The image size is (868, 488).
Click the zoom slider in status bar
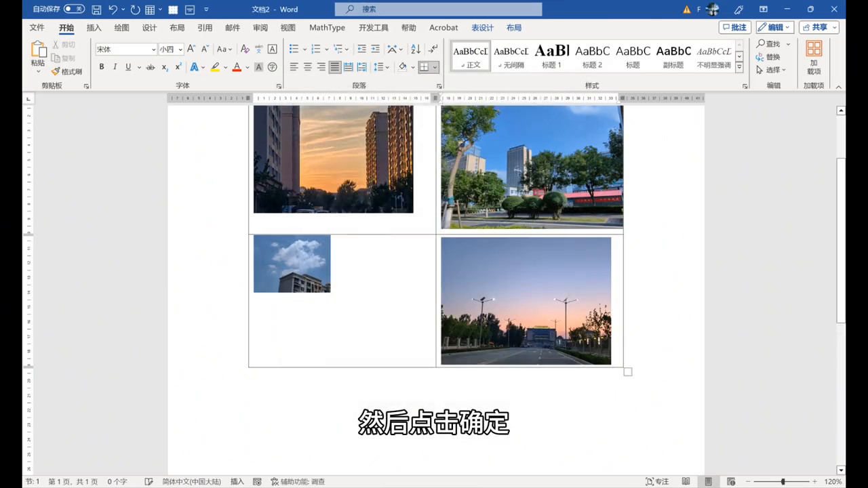pyautogui.click(x=783, y=481)
